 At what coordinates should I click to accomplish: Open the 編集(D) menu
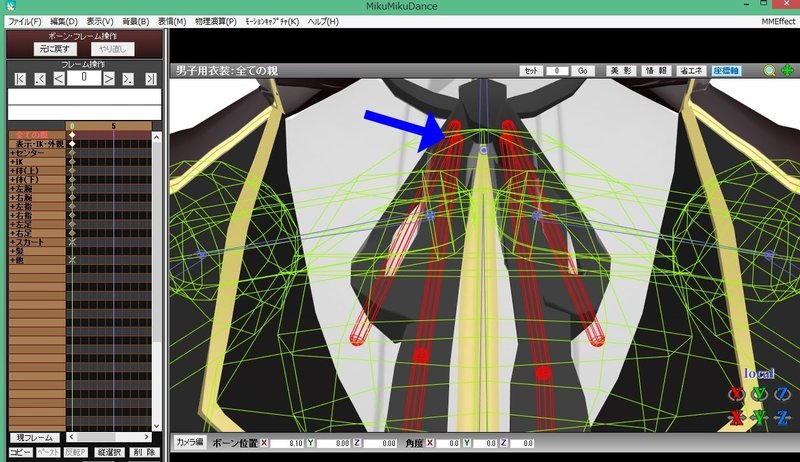pos(64,21)
